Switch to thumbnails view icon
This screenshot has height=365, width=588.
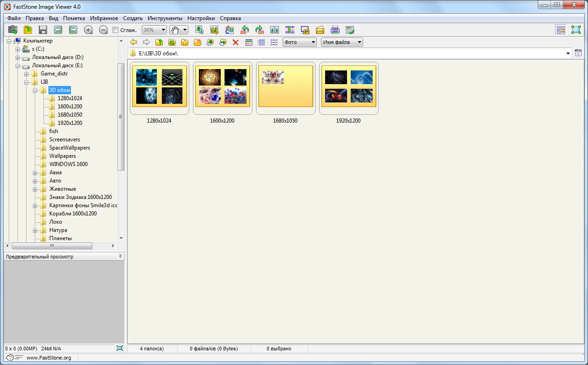tap(249, 42)
